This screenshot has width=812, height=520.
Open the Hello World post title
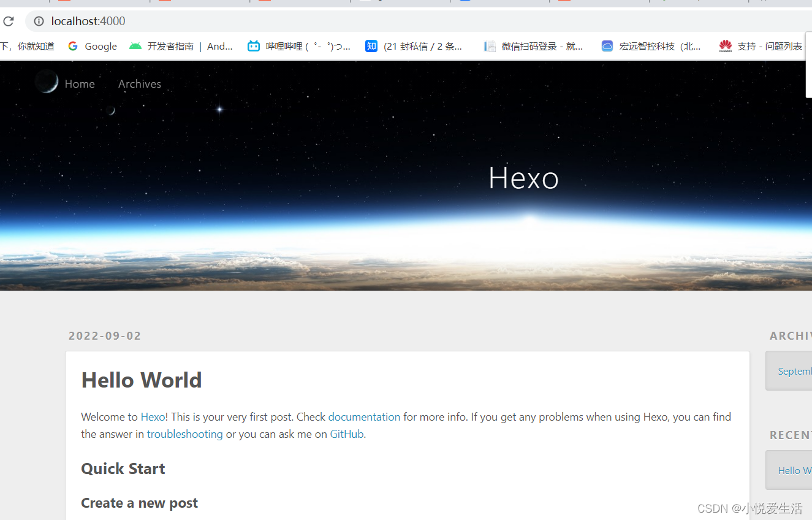[142, 380]
